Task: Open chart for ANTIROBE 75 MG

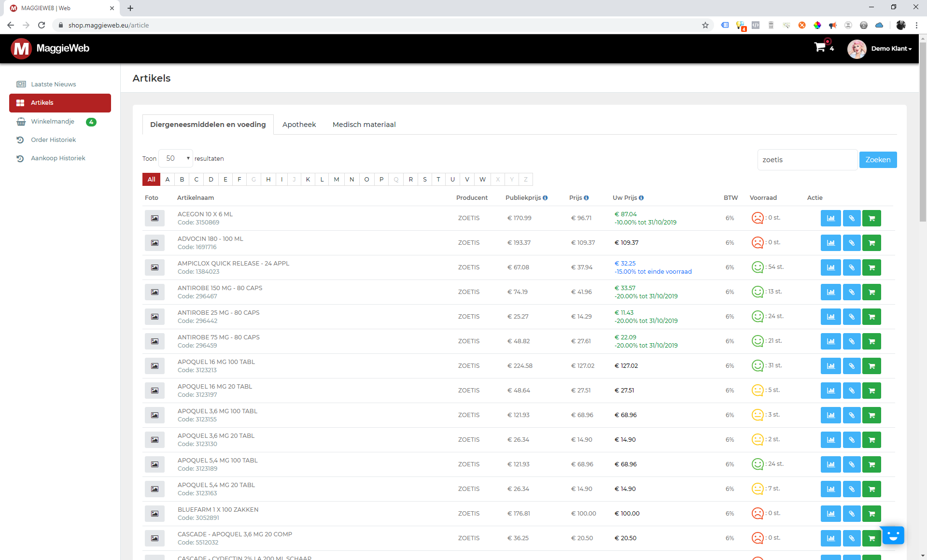Action: pyautogui.click(x=831, y=341)
